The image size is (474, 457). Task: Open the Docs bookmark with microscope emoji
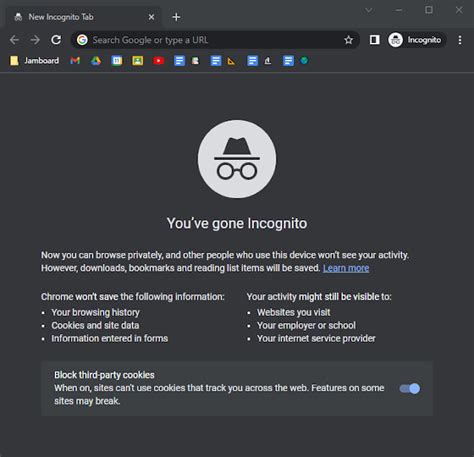coord(259,61)
